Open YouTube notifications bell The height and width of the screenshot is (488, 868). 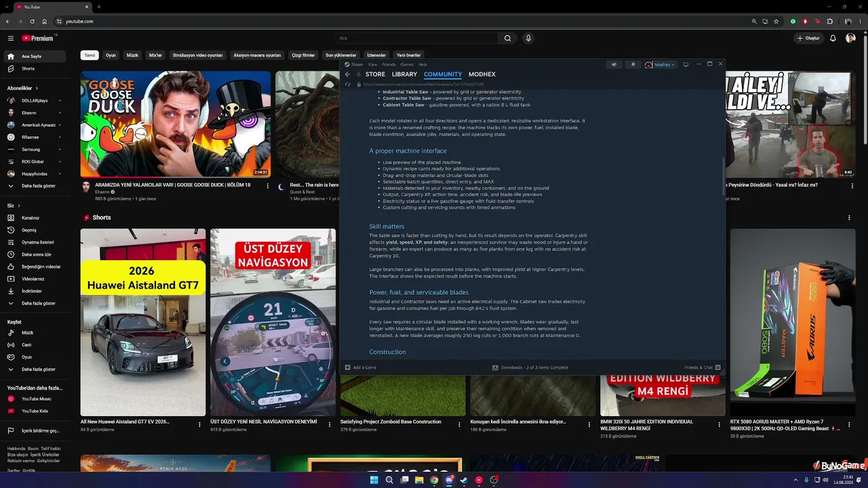(x=833, y=39)
